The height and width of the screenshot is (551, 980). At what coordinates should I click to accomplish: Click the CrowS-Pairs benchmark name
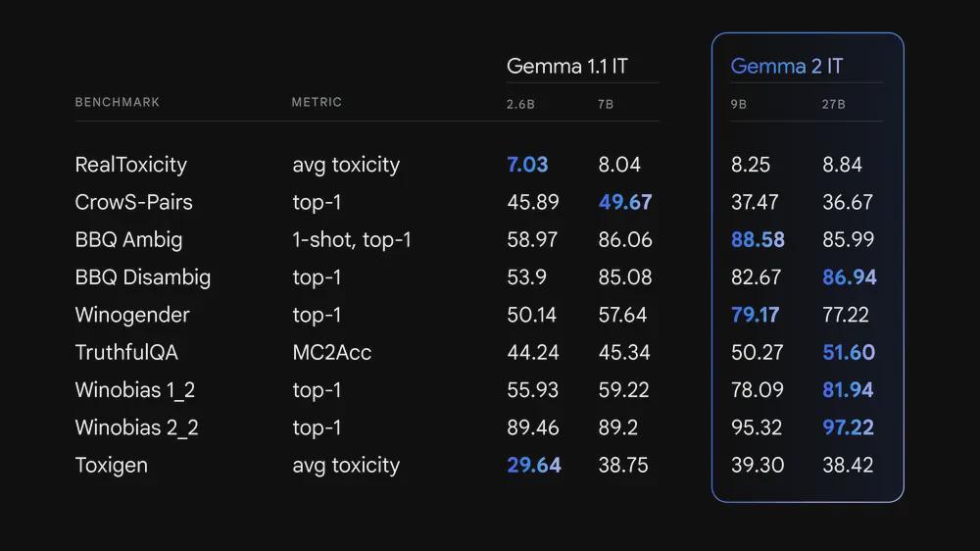tap(133, 202)
